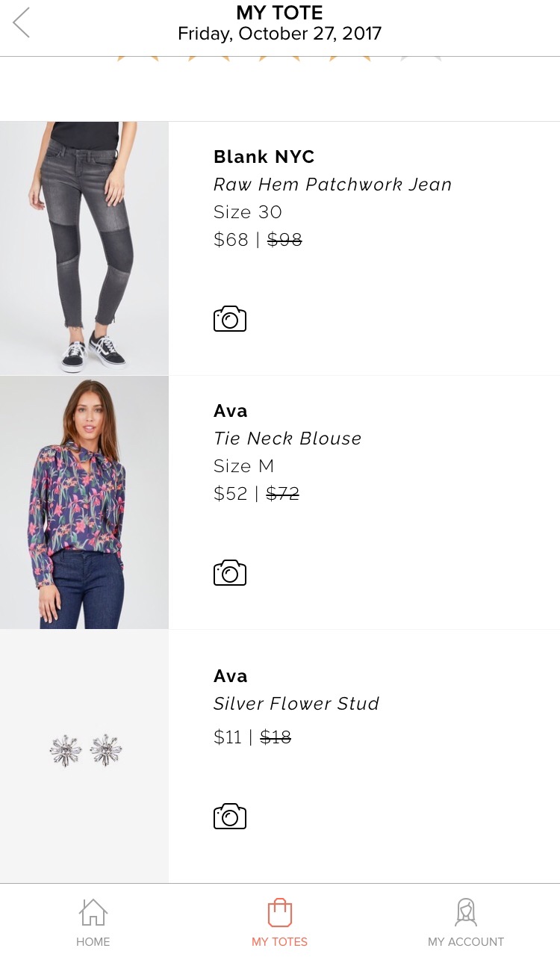Tap the Home house icon
Viewport: 560px width, 957px height.
93,911
